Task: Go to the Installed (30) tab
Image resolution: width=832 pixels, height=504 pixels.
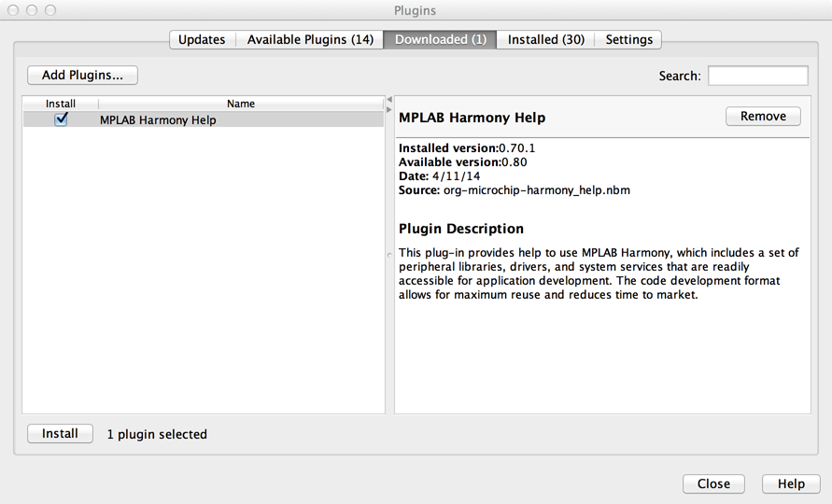Action: point(545,39)
